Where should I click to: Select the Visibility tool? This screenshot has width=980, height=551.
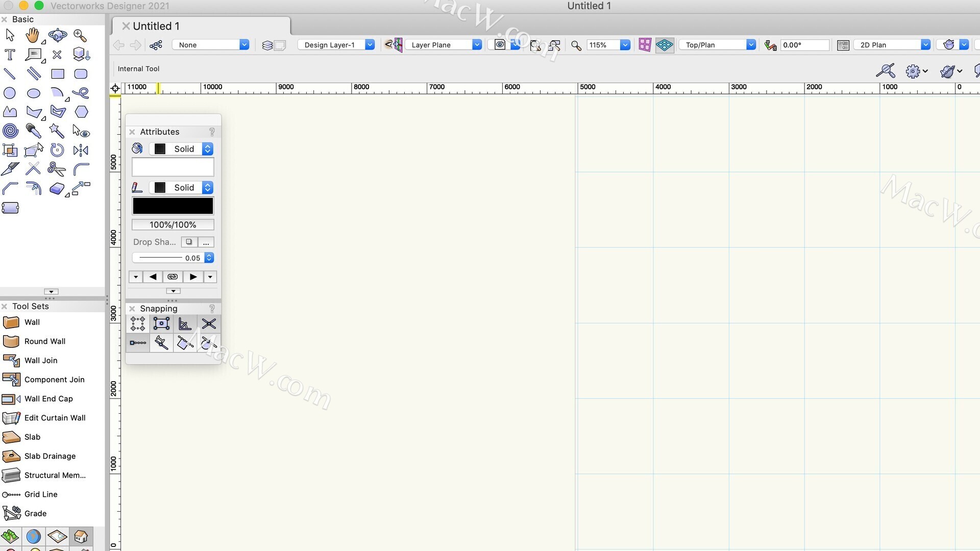[x=81, y=131]
